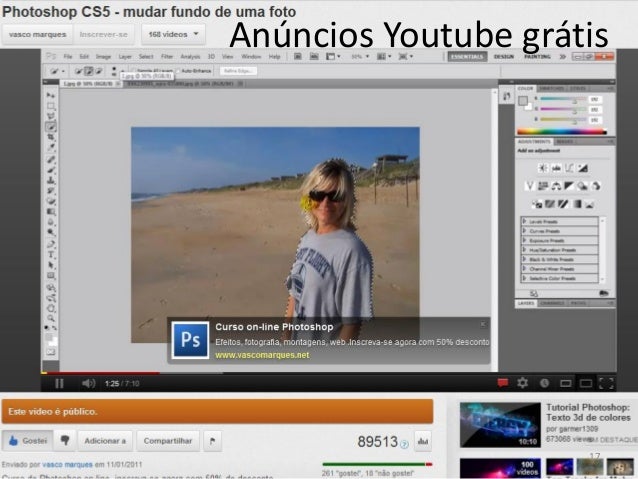Click Compartilhar share button
The image size is (638, 479).
[x=168, y=441]
